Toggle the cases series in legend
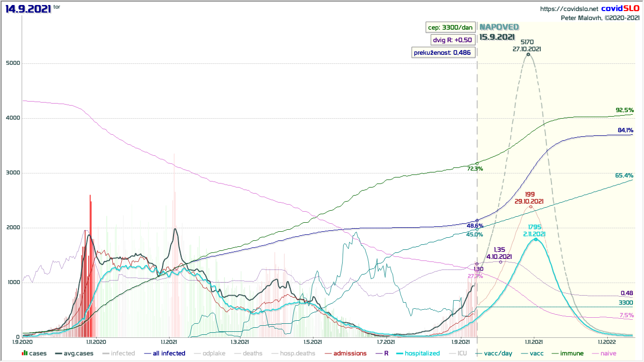This screenshot has height=362, width=644. click(34, 353)
